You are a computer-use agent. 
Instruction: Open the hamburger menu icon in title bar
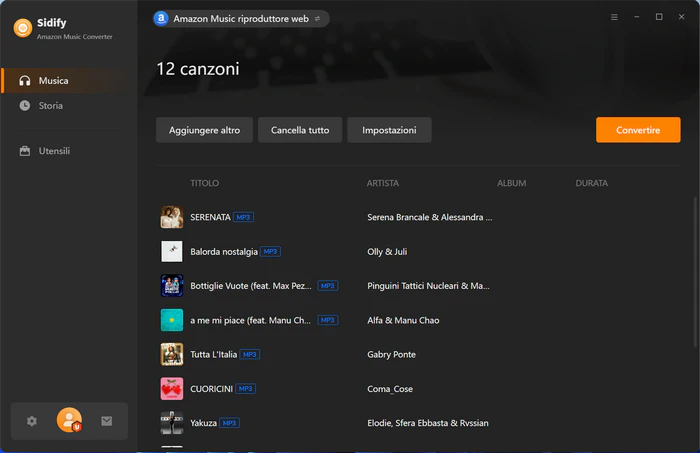point(614,17)
